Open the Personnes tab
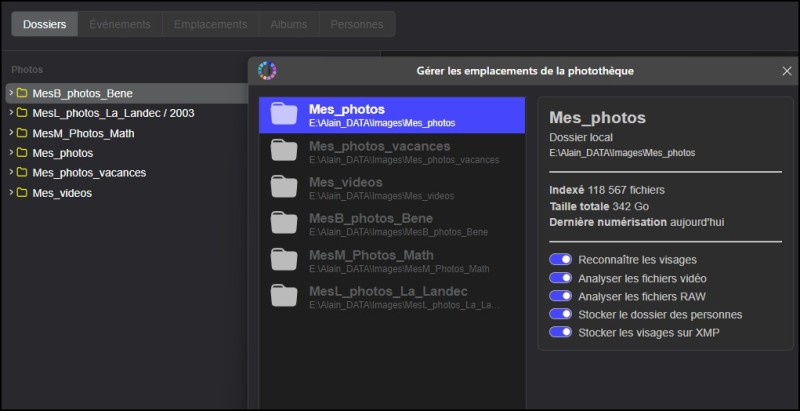 tap(357, 24)
